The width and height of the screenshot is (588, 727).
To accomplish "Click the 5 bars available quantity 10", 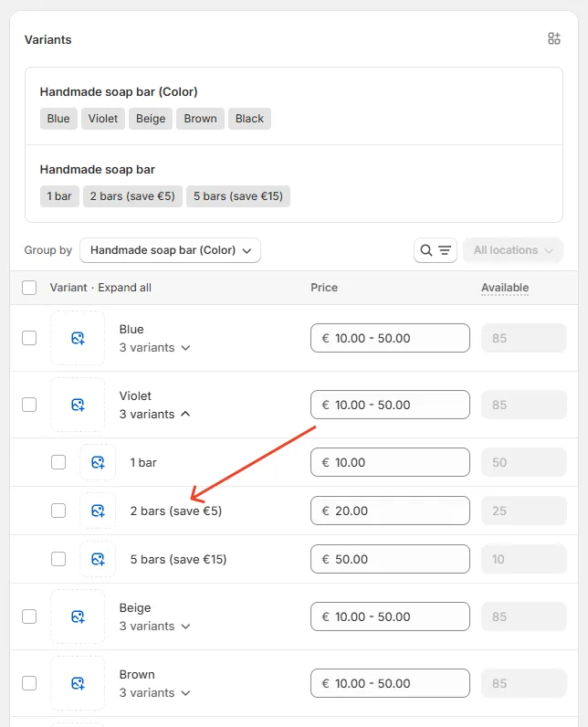I will click(524, 559).
